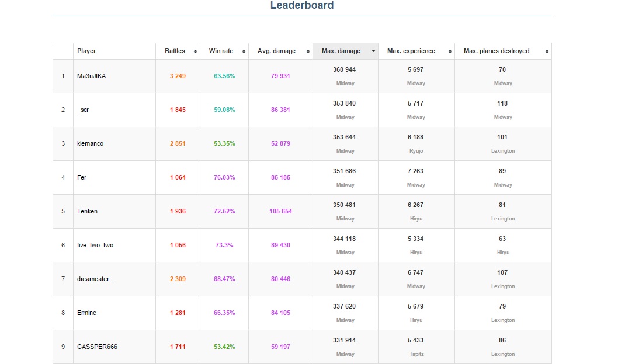
Task: Click the Avg. damage header label
Action: 276,51
